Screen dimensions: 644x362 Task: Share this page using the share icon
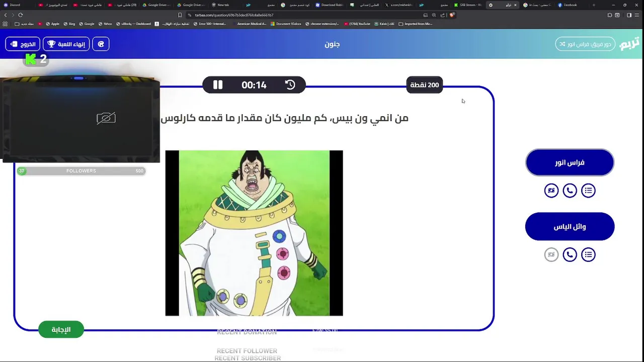pyautogui.click(x=442, y=15)
